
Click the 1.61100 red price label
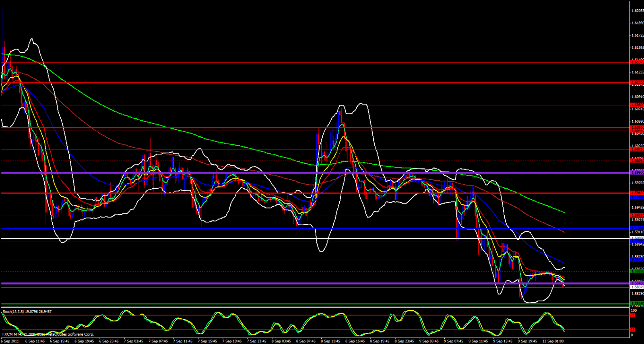click(637, 82)
